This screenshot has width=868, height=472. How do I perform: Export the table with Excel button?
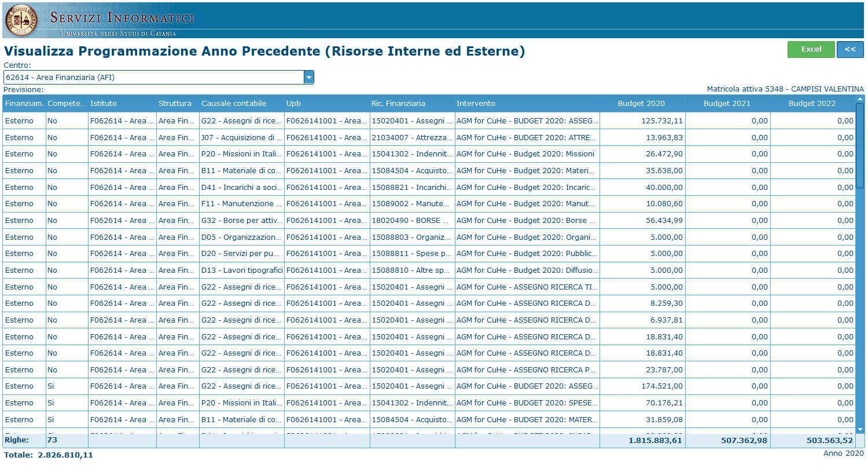tap(811, 49)
